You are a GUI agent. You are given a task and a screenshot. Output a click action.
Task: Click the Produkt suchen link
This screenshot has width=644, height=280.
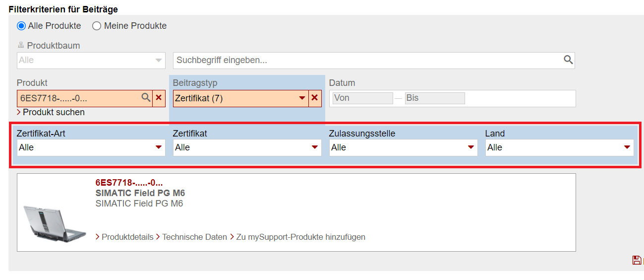point(54,112)
